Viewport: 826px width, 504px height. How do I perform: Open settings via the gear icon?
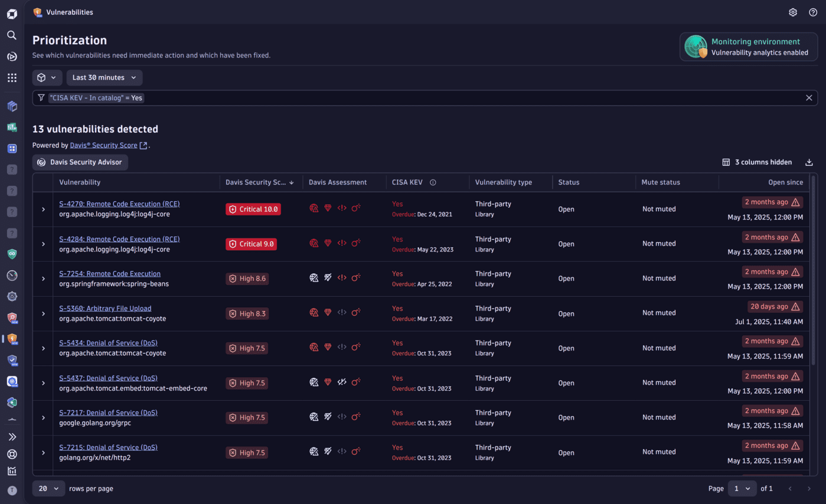click(793, 12)
